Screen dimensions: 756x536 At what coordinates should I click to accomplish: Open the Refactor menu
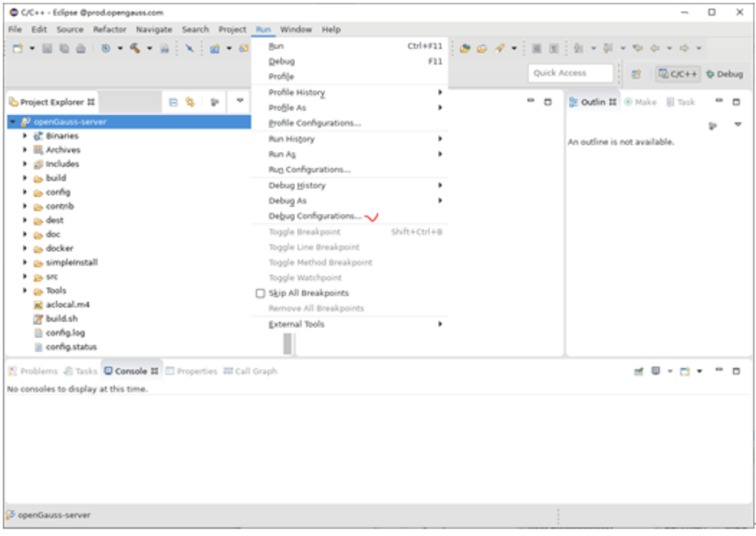[109, 29]
